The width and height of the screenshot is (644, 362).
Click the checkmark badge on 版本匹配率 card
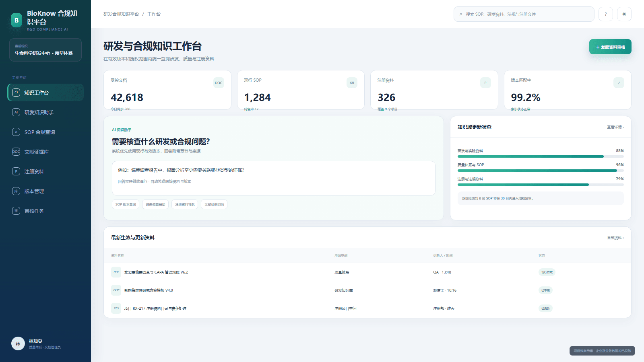(x=619, y=83)
